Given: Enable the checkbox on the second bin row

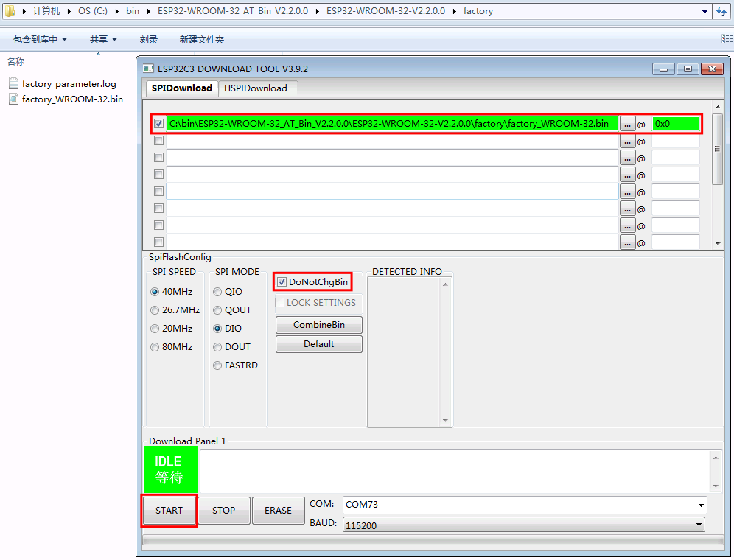Looking at the screenshot, I should 158,140.
